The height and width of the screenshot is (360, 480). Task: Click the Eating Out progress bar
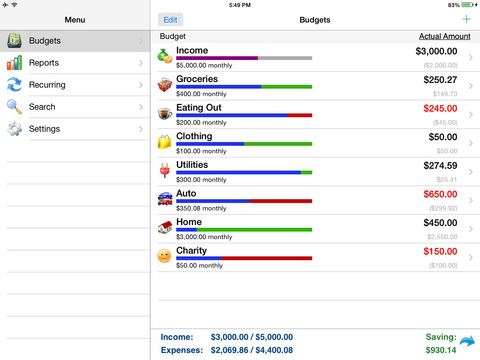click(x=244, y=115)
